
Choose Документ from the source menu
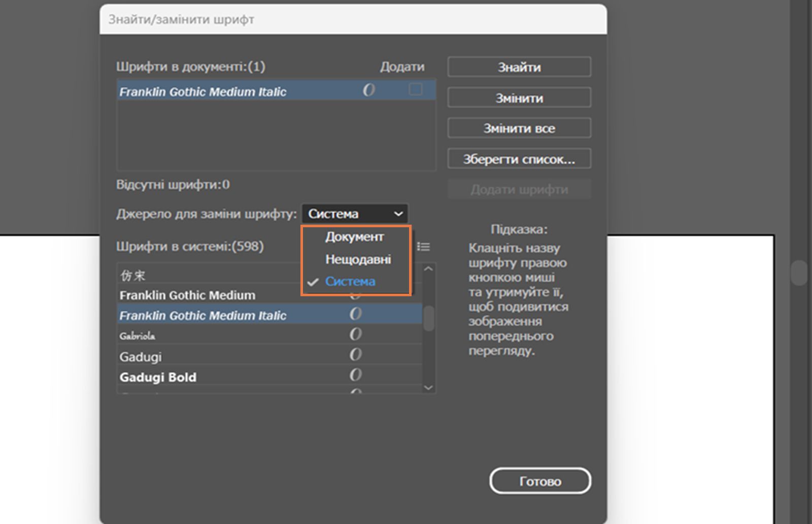(x=354, y=237)
